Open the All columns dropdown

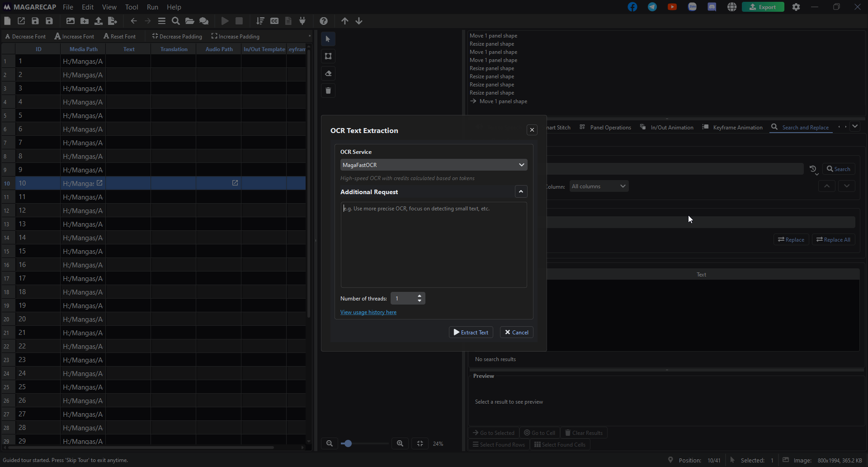click(599, 186)
